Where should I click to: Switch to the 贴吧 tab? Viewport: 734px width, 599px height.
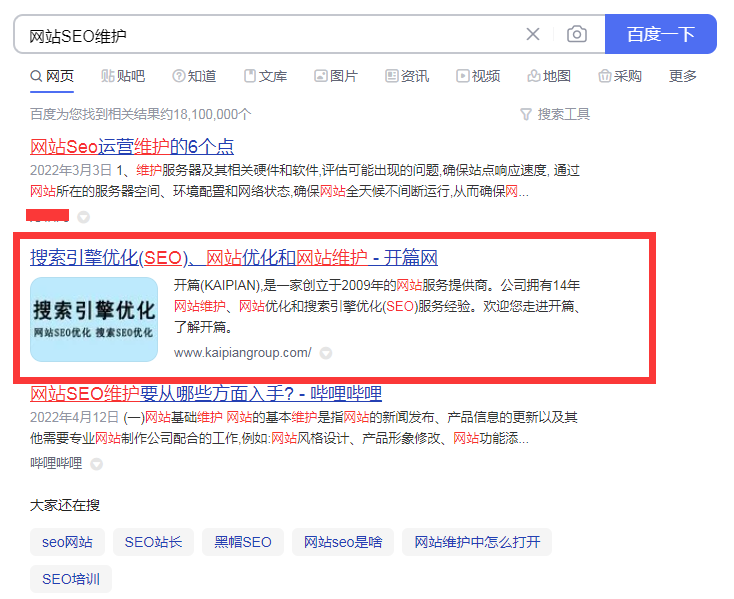123,76
